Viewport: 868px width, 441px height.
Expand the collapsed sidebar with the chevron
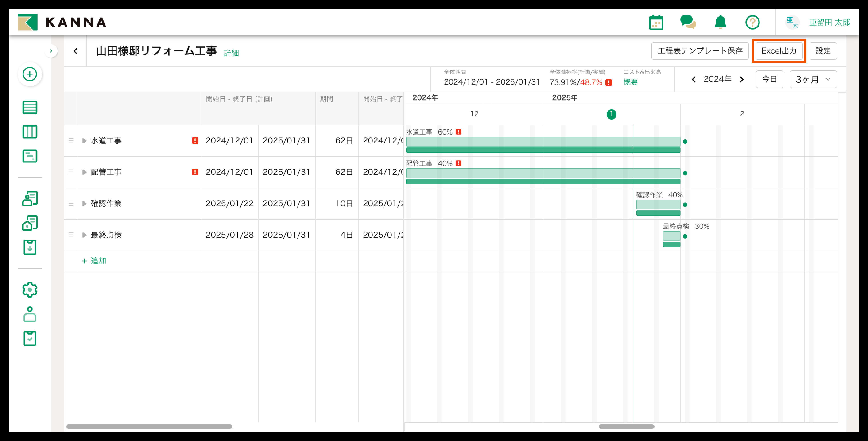[51, 51]
